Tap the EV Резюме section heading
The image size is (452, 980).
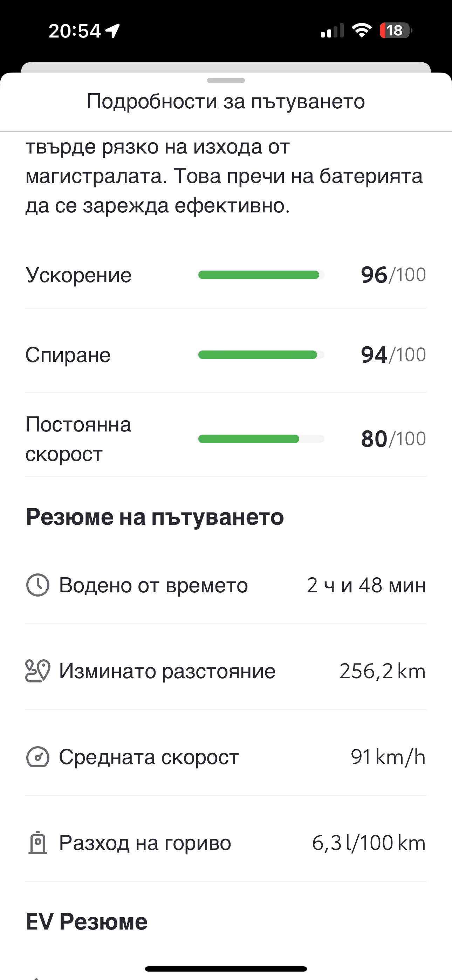(x=87, y=921)
